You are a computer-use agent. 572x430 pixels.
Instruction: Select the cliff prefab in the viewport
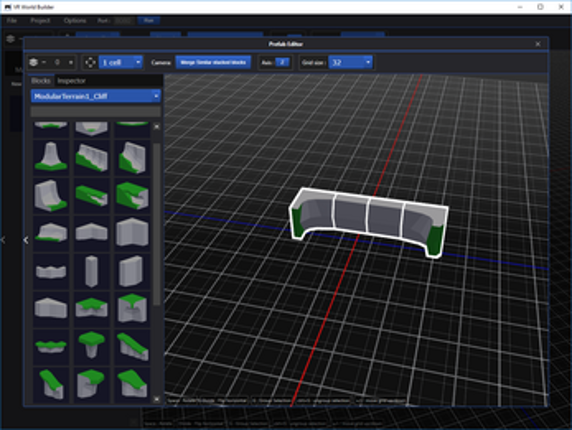click(368, 223)
